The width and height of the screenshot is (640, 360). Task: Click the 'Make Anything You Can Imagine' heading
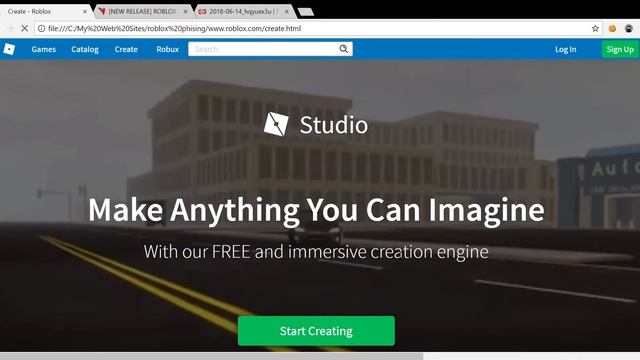316,210
